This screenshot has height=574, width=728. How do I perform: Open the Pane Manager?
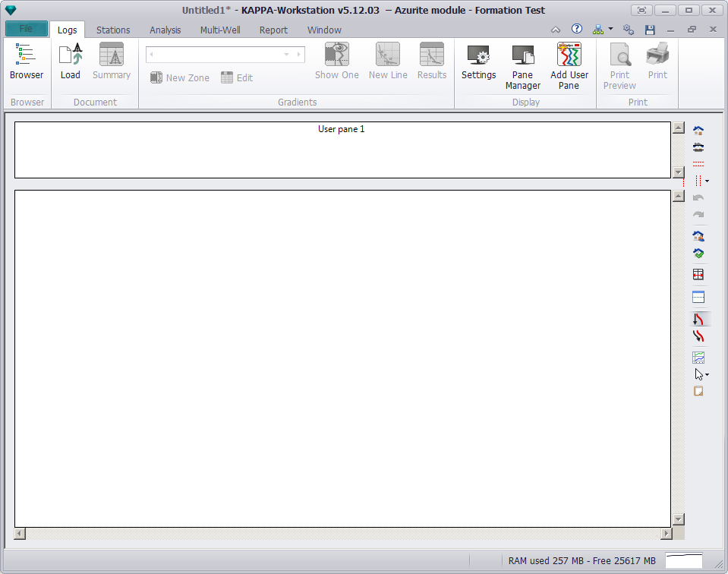click(523, 66)
